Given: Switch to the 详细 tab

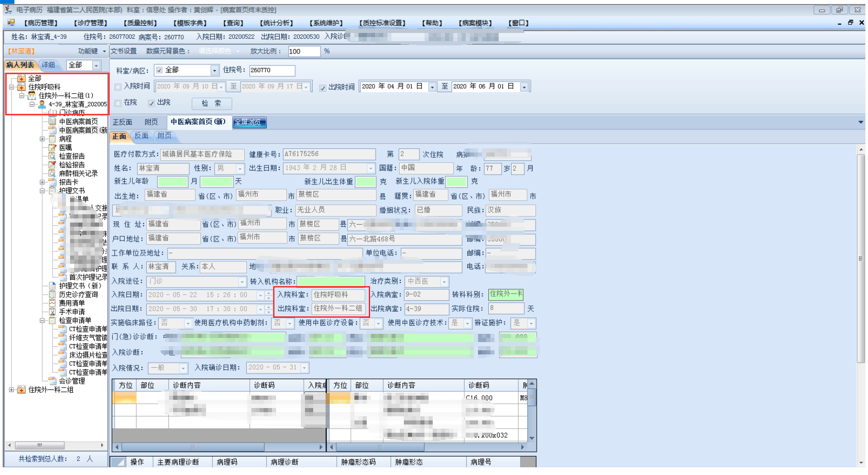Looking at the screenshot, I should [x=48, y=65].
